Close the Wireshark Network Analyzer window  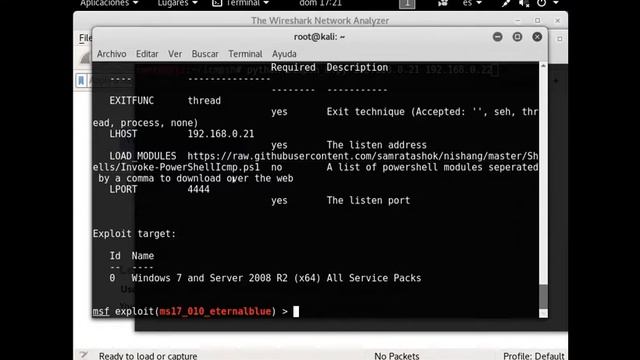click(x=558, y=20)
